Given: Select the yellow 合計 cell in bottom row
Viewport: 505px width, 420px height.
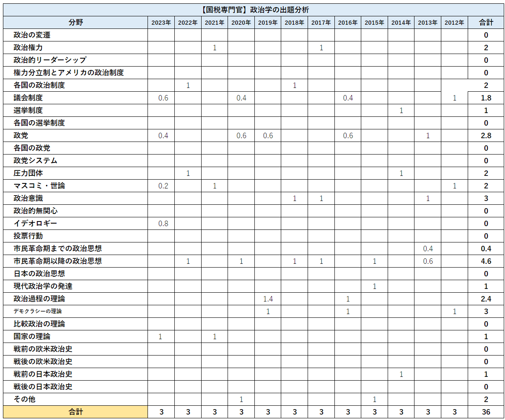Looking at the screenshot, I should pyautogui.click(x=75, y=412).
